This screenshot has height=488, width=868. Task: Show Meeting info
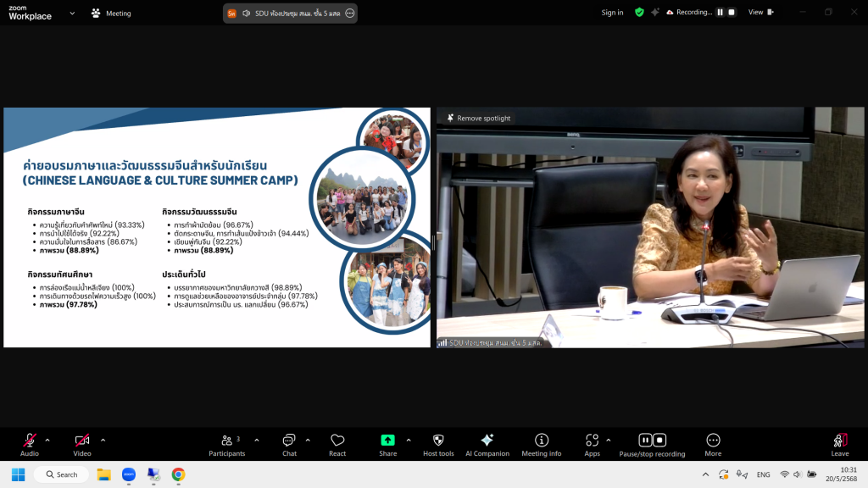(x=541, y=441)
